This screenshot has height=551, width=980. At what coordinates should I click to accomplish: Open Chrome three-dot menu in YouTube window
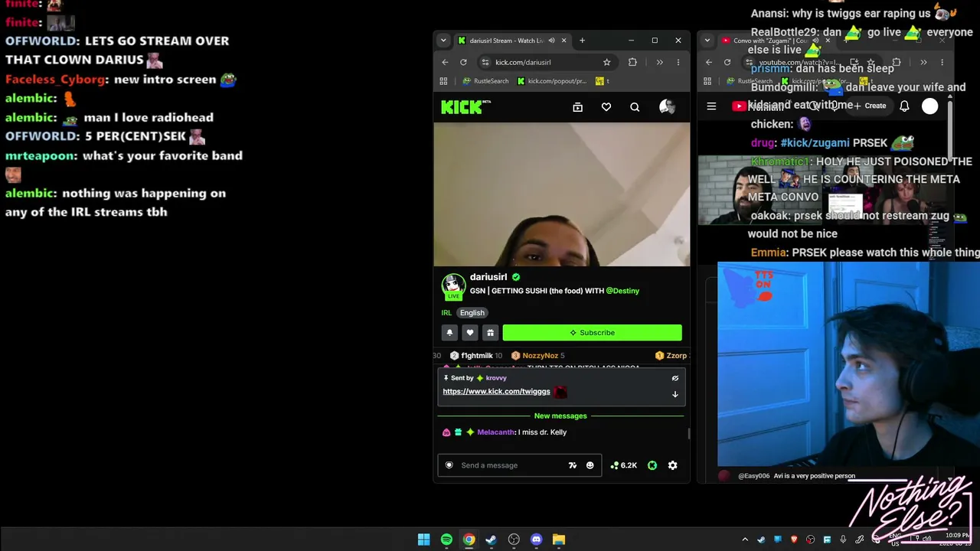[942, 62]
